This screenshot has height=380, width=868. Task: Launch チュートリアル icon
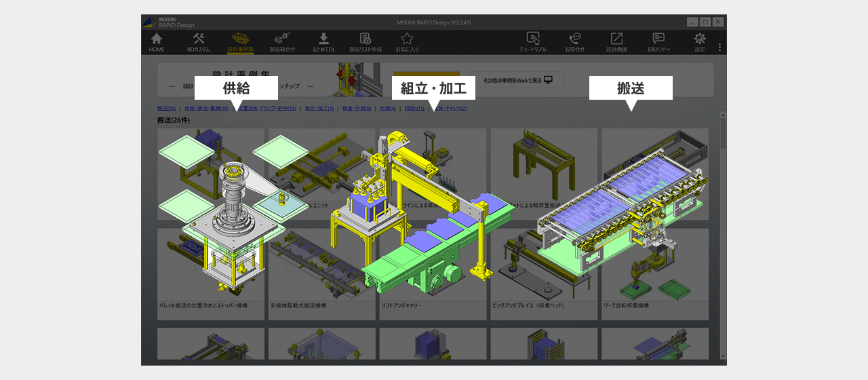coord(533,42)
